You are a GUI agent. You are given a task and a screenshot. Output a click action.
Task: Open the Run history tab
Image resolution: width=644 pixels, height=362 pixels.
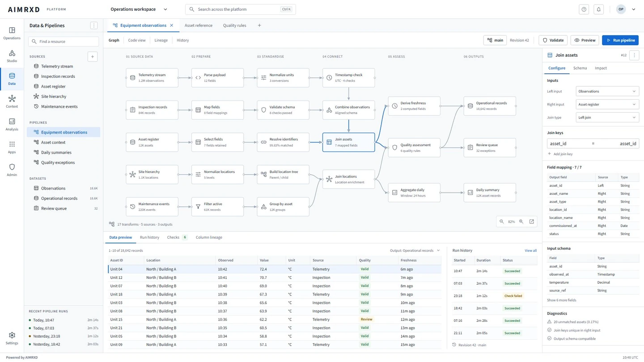[x=149, y=237]
